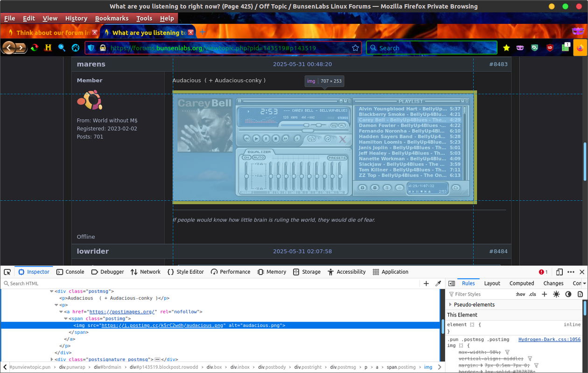The height and width of the screenshot is (373, 588).
Task: Activate the pick element from page tool
Action: 7,272
